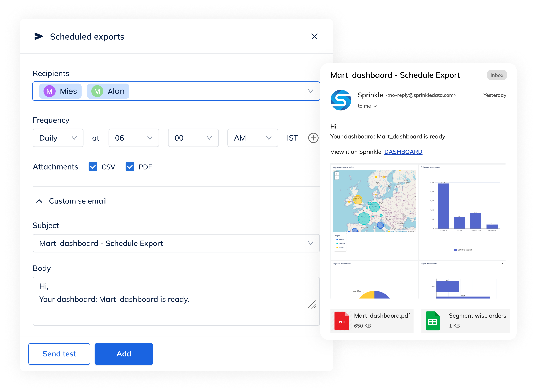The height and width of the screenshot is (392, 537).
Task: Expand the 'to me' recipient details
Action: tap(375, 106)
